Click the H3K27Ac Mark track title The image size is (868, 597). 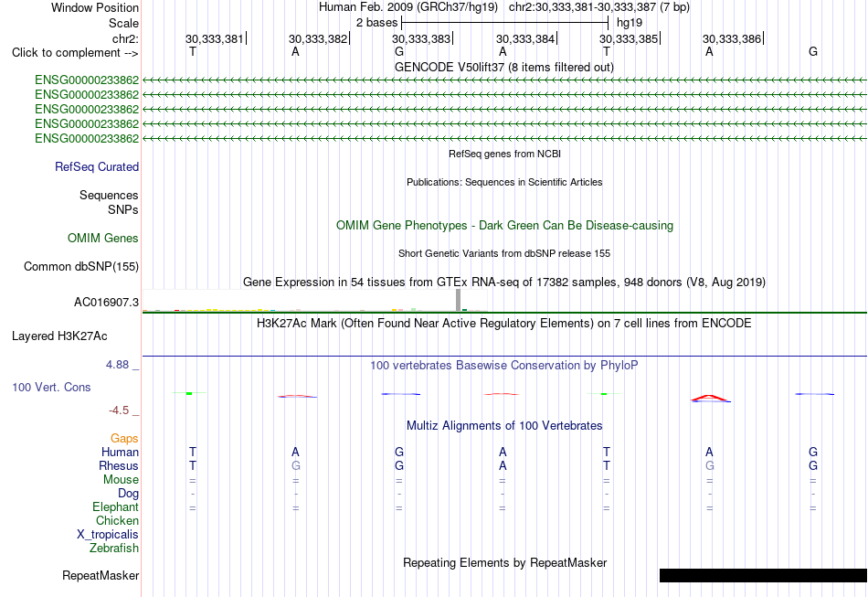coord(503,323)
